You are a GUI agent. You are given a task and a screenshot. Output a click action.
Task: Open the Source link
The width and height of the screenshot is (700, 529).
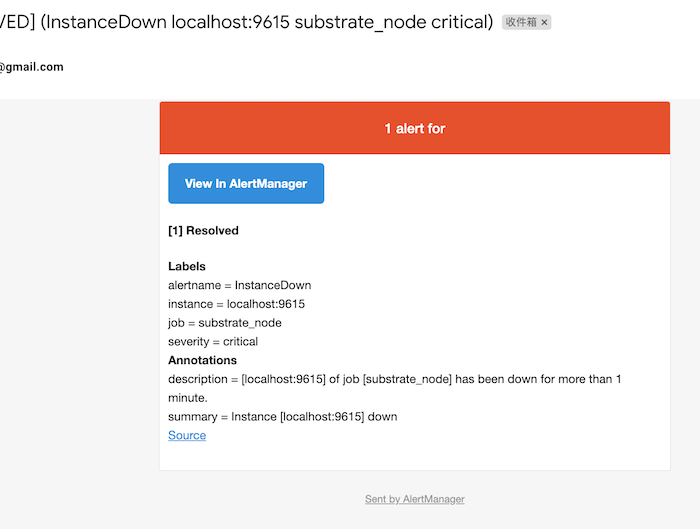coord(187,436)
